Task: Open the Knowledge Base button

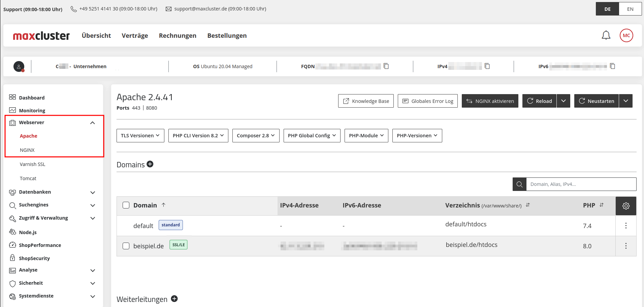Action: [x=366, y=101]
